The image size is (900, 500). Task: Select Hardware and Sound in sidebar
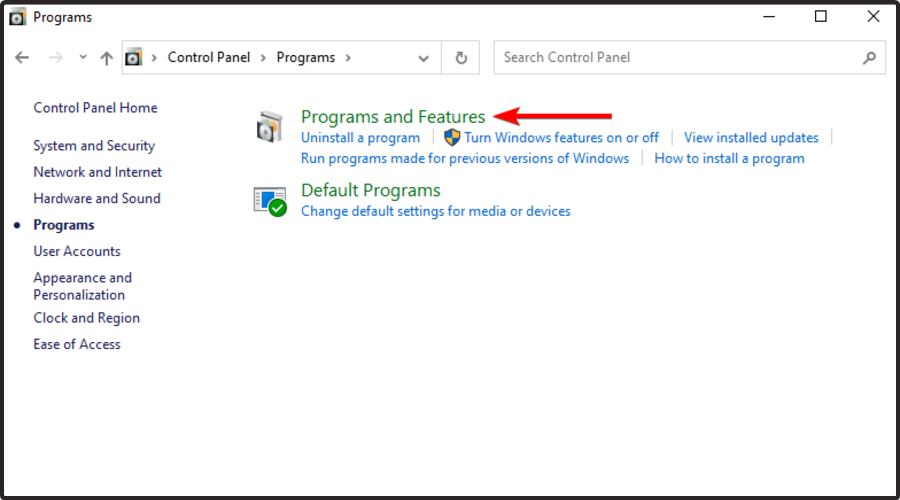point(97,199)
